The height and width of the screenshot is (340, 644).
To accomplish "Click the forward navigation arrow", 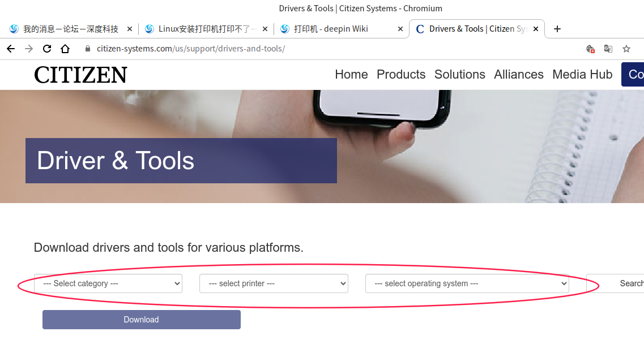I will click(x=29, y=49).
